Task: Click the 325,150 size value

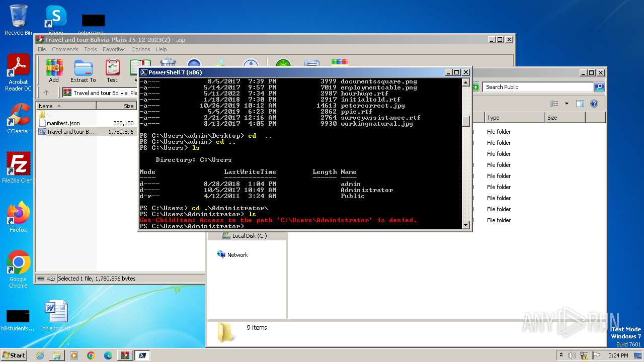Action: tap(123, 123)
